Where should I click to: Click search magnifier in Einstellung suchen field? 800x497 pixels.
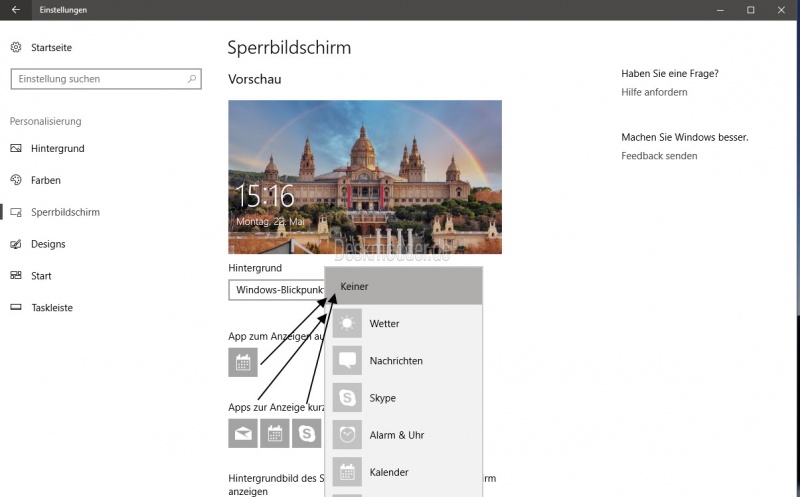pyautogui.click(x=192, y=79)
